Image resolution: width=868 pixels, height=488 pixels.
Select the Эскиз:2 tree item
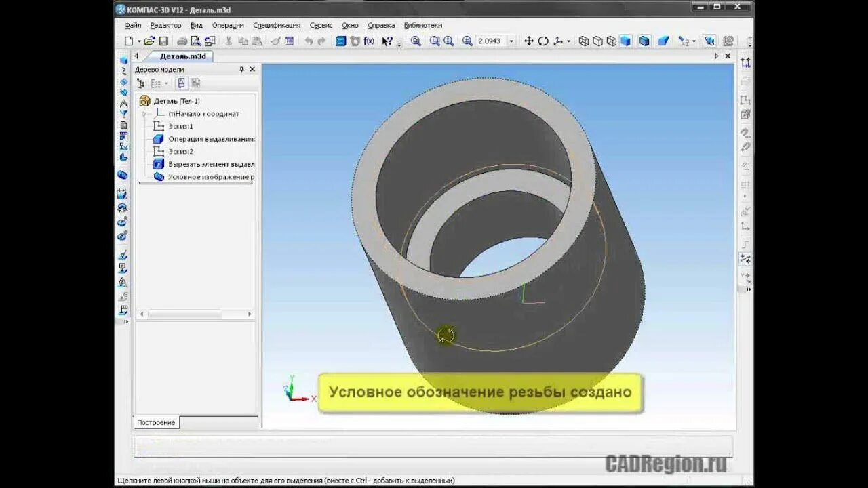click(x=181, y=152)
